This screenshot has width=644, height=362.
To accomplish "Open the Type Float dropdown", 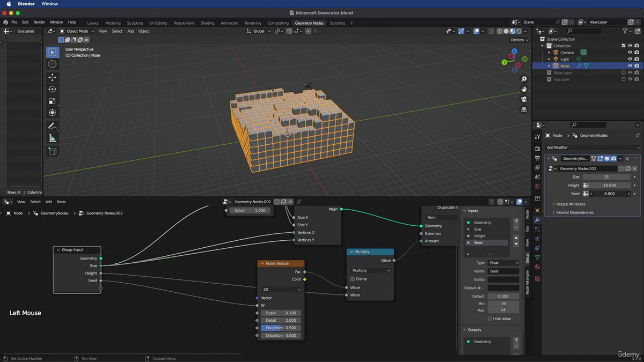I will coord(503,263).
